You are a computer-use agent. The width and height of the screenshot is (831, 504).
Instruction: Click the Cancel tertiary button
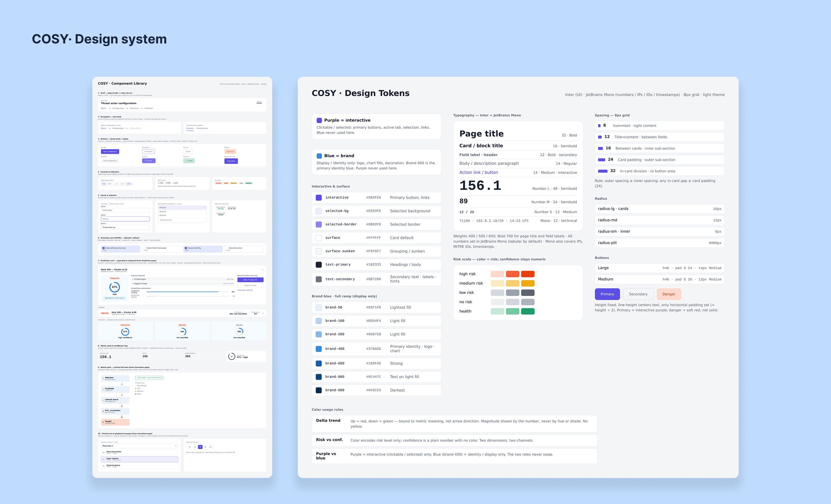coord(188,152)
